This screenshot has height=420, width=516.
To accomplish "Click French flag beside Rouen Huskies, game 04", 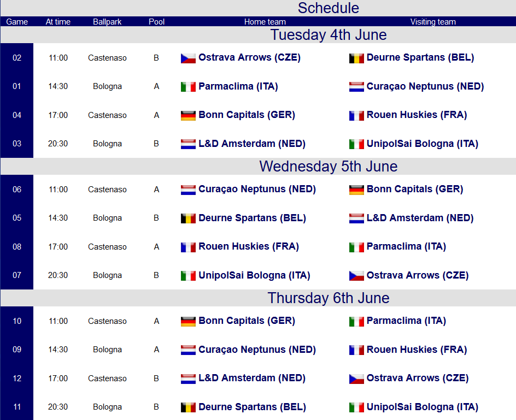I will (x=356, y=115).
